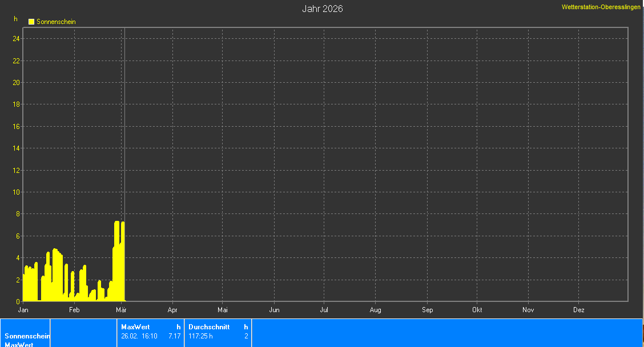Click the Okt month label
Screen dimensions: 644x347
(477, 310)
